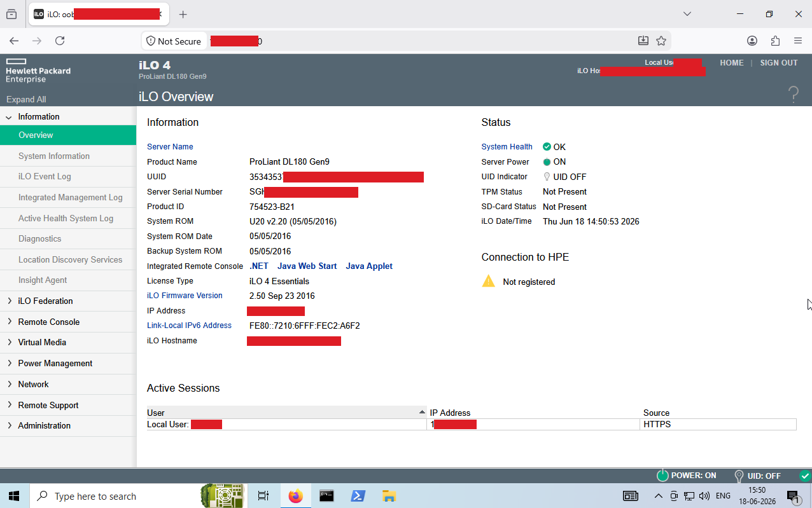Launch the .NET remote console

(x=259, y=266)
